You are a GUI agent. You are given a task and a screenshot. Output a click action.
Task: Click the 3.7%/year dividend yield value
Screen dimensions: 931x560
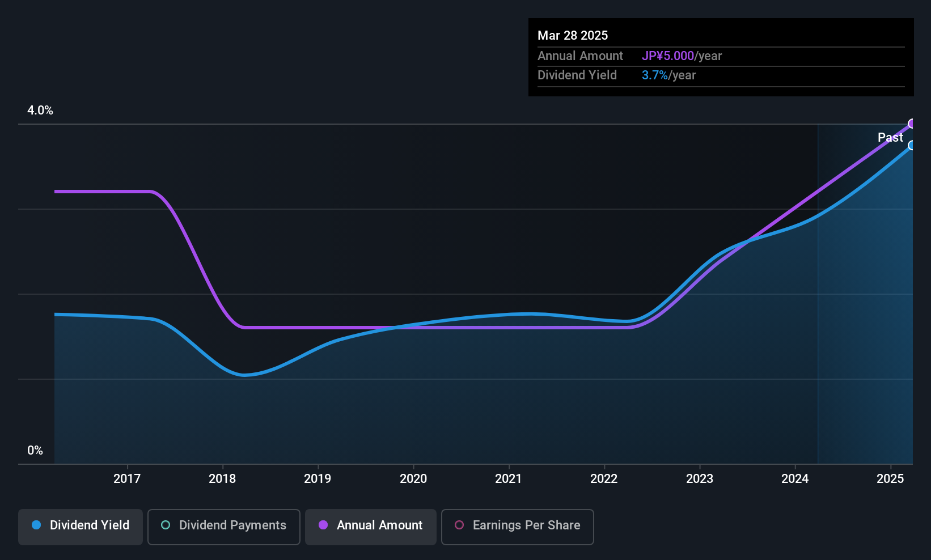668,75
